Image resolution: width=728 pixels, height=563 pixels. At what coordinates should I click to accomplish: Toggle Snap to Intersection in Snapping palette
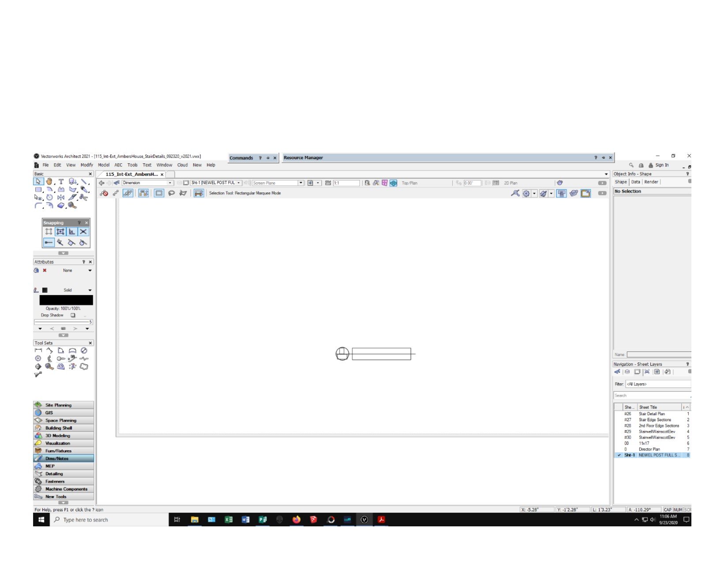pyautogui.click(x=83, y=232)
